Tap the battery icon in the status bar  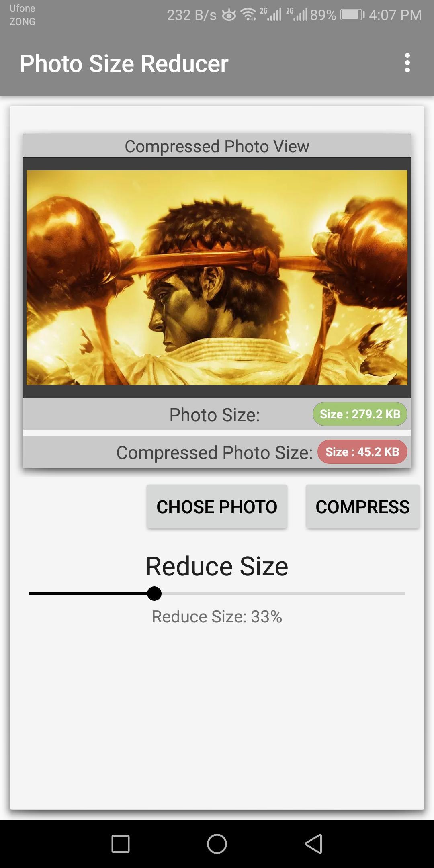[x=352, y=15]
